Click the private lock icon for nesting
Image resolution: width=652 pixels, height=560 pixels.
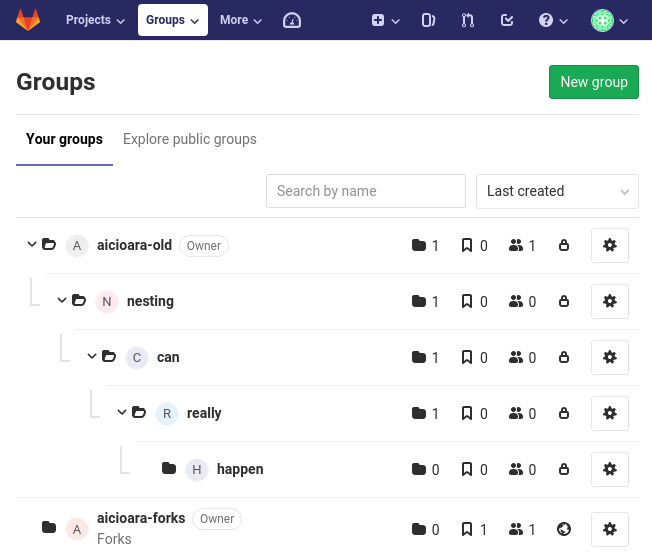coord(564,301)
